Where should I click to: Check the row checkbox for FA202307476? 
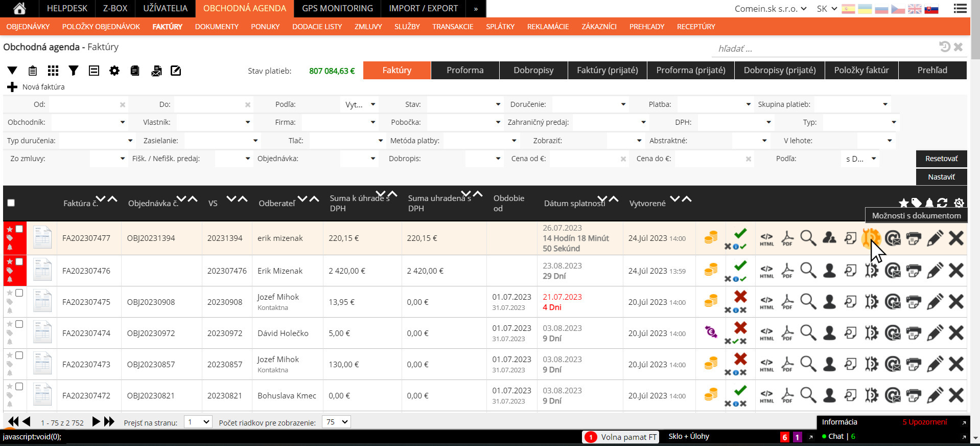[x=19, y=261]
